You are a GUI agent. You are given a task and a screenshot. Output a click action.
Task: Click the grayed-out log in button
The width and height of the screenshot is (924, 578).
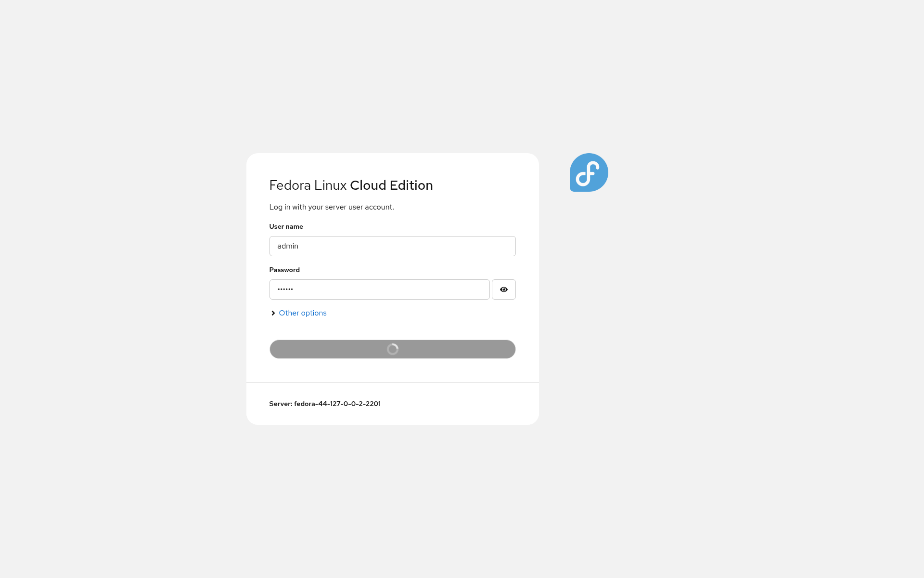pos(393,349)
